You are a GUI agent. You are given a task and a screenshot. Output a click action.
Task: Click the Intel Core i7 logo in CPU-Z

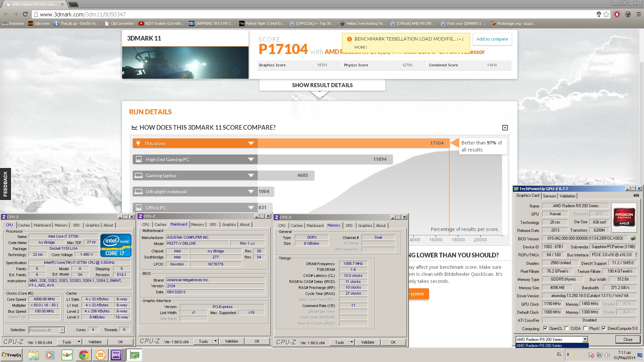click(x=116, y=245)
